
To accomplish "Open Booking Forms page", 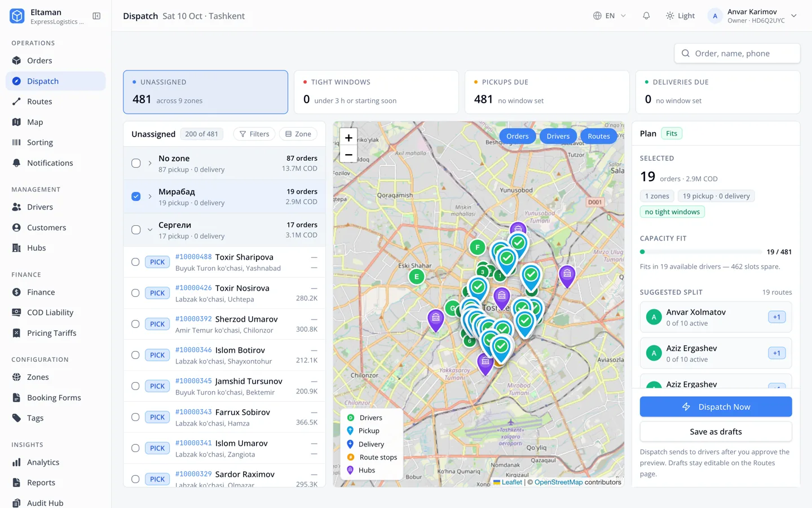I will tap(56, 397).
